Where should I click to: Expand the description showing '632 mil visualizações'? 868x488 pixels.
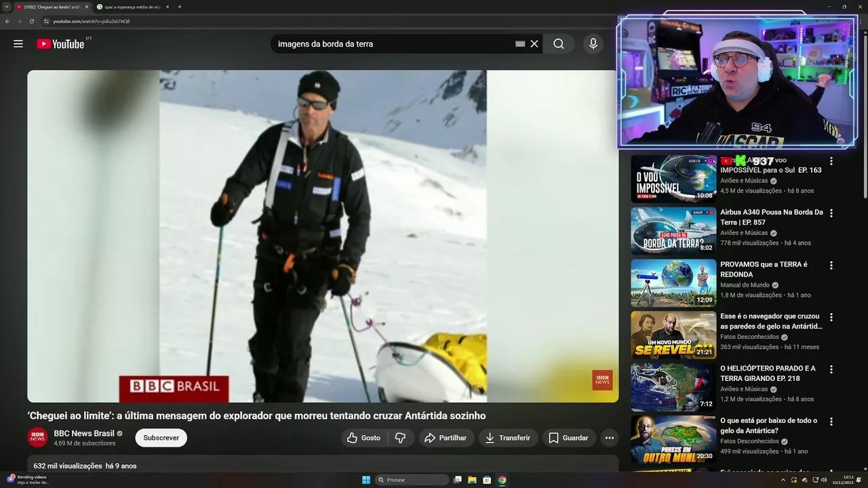click(323, 465)
